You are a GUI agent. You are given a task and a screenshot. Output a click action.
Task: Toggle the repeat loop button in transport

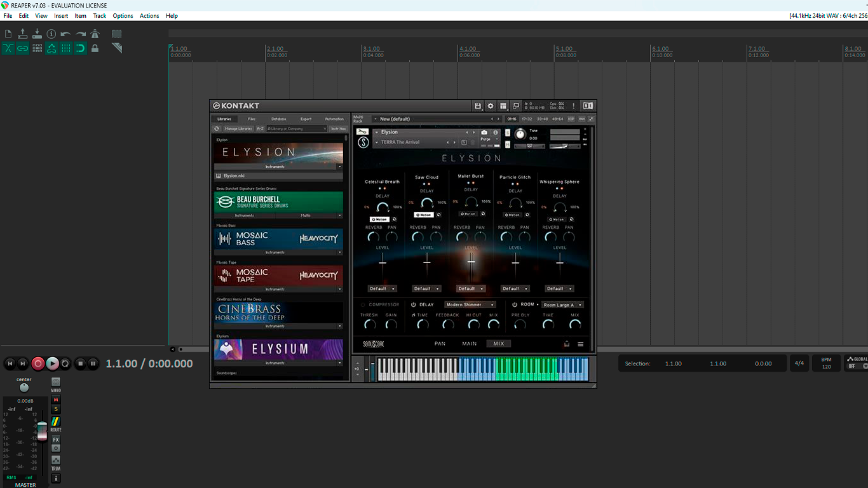tap(65, 363)
